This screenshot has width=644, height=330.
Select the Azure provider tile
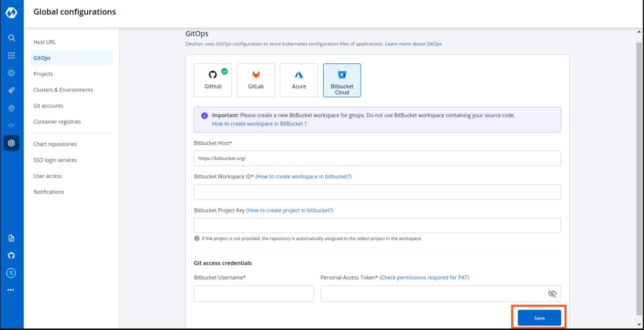pyautogui.click(x=299, y=80)
